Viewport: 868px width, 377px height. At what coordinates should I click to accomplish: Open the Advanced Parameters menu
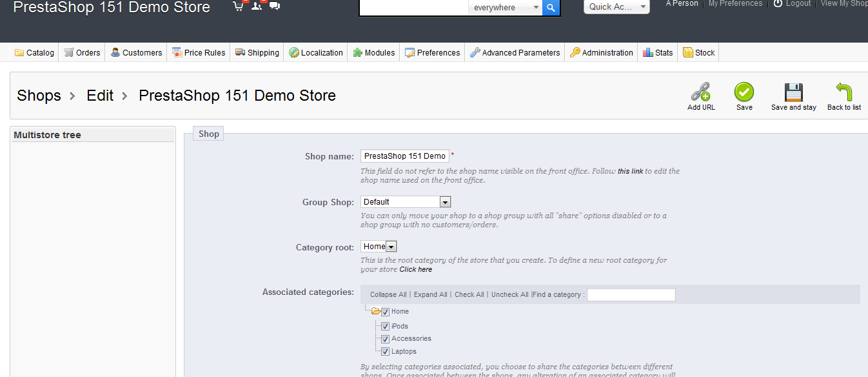[x=515, y=53]
